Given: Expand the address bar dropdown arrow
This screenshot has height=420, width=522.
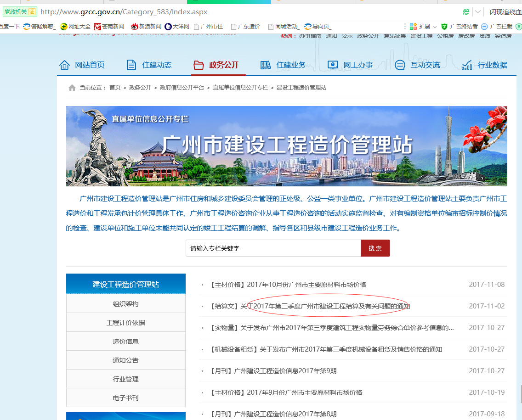Looking at the screenshot, I should (x=478, y=12).
